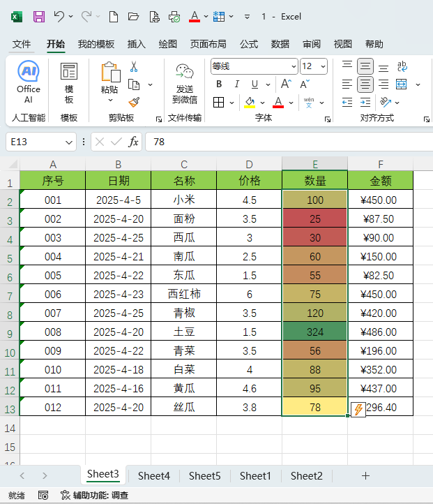Switch to the 插入 ribbon tab

[137, 44]
